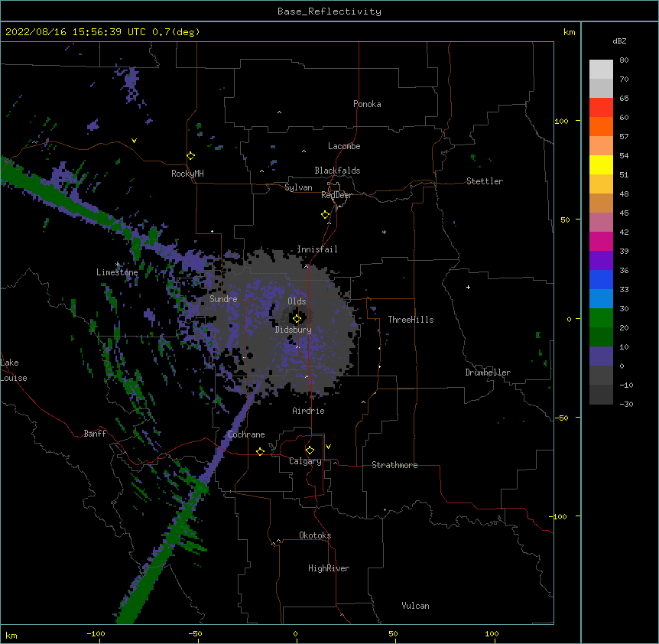Click the Strathmore label
This screenshot has height=644, width=659.
(394, 465)
